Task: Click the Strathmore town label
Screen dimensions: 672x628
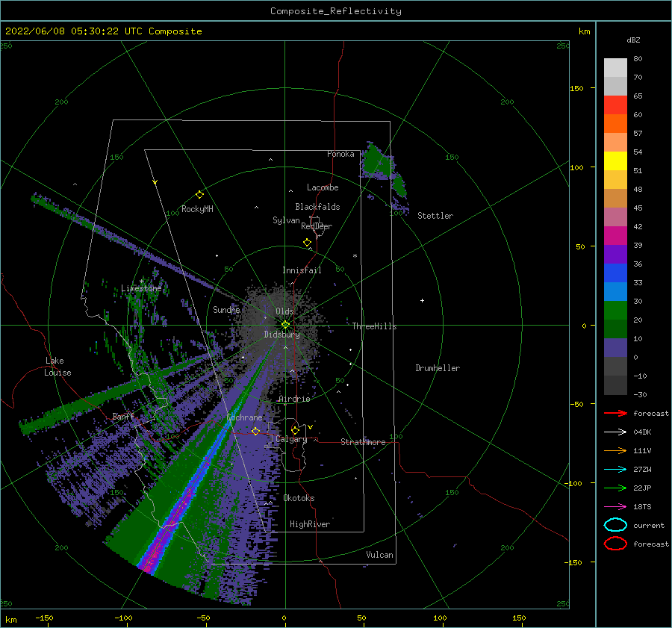Action: coord(363,442)
